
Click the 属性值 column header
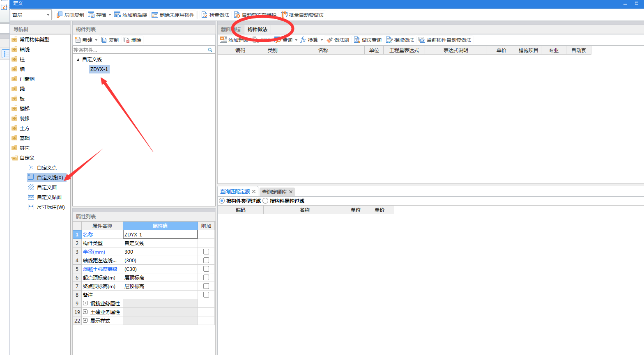160,226
